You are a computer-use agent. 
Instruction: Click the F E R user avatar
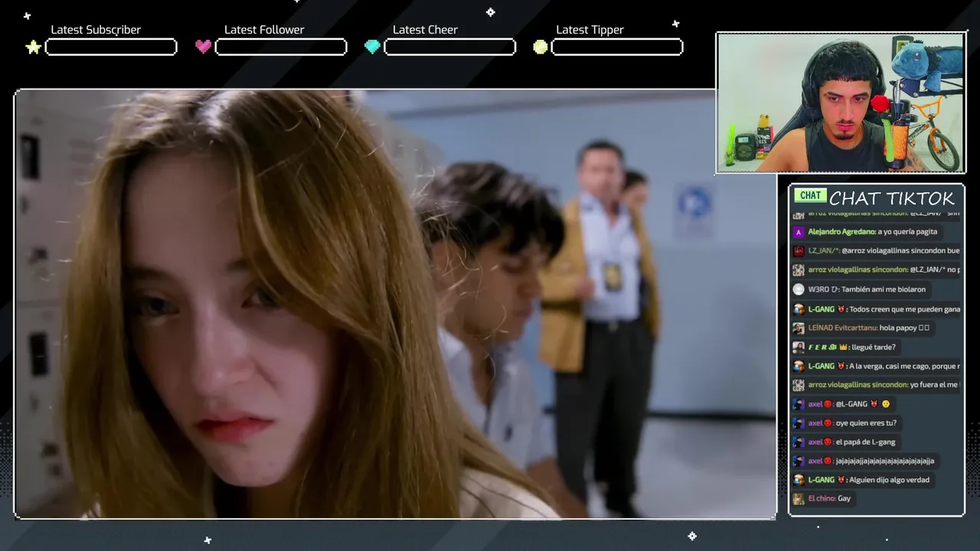tap(799, 347)
